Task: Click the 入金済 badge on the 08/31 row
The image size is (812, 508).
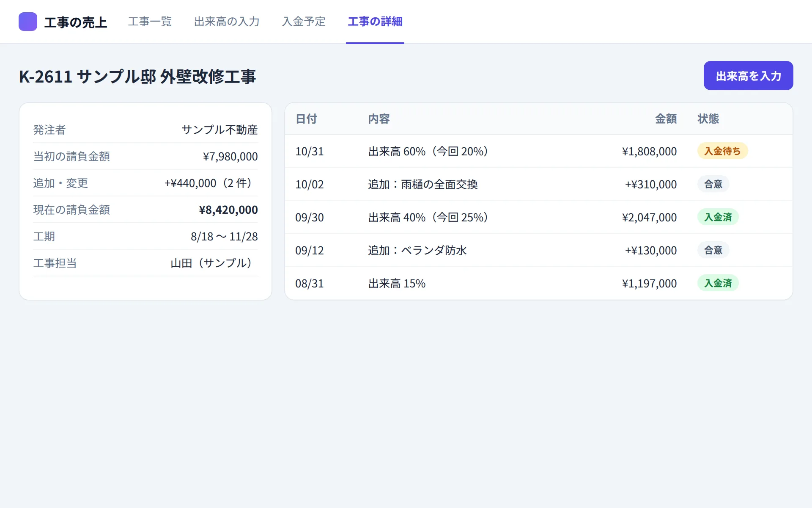Action: (x=718, y=283)
